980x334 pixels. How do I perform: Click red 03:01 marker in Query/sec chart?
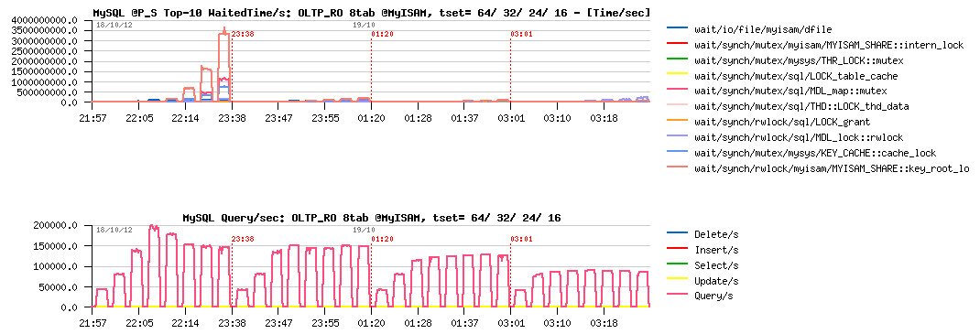pyautogui.click(x=521, y=239)
